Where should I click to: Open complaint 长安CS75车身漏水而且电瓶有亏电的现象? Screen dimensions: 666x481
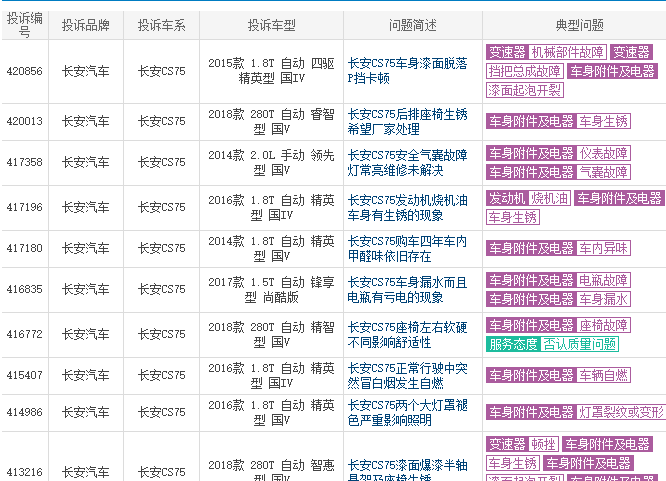point(407,289)
